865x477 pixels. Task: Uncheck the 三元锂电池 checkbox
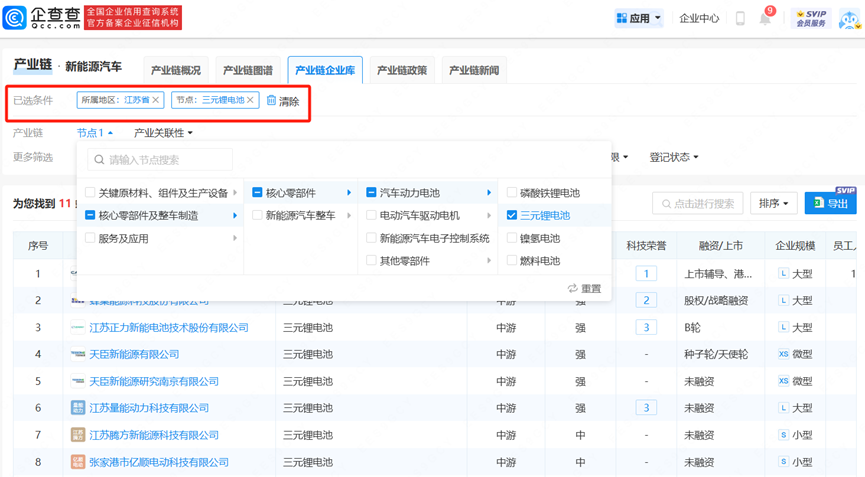point(512,215)
